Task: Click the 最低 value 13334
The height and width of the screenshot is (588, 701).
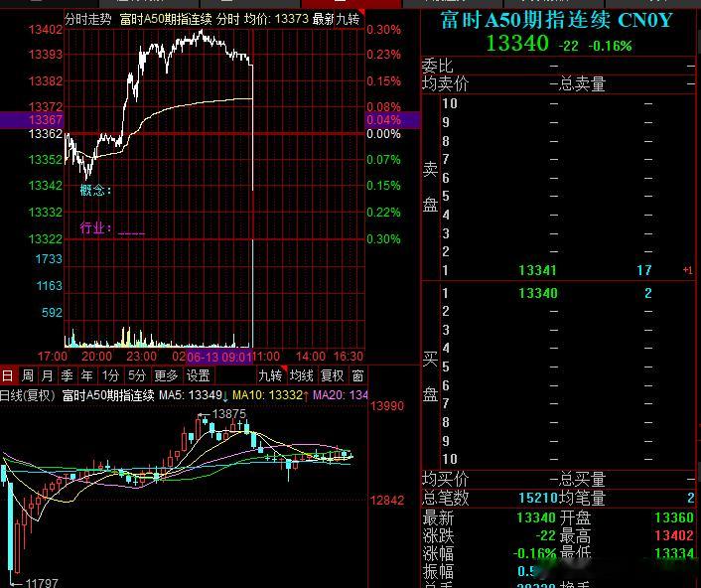Action: point(674,553)
